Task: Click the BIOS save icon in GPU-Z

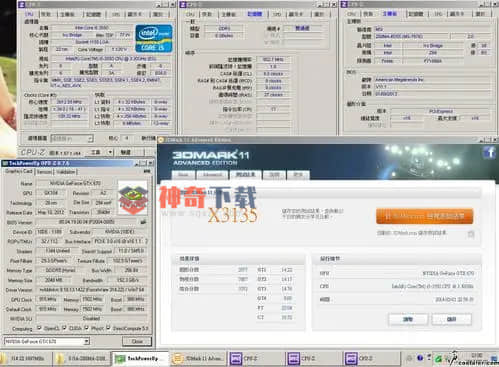Action: 144,222
